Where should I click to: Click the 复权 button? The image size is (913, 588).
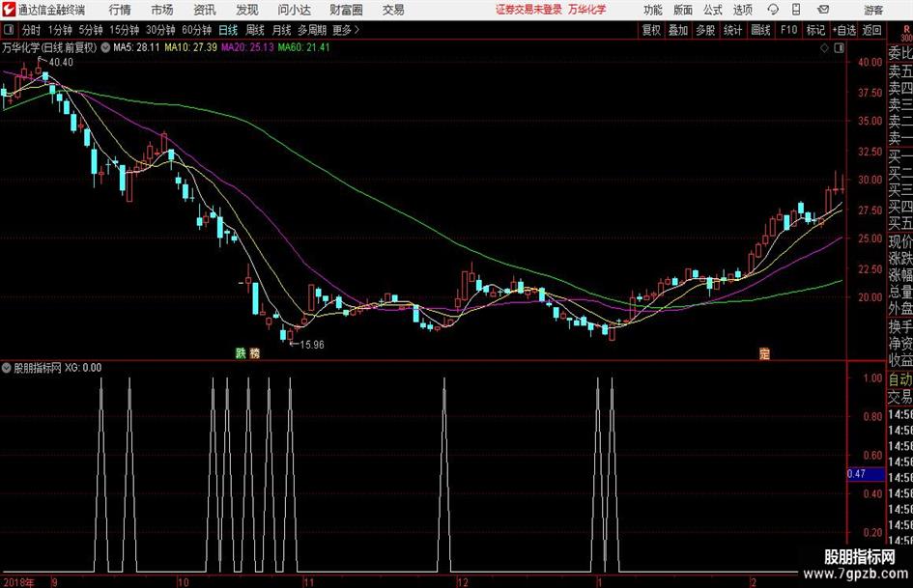pos(651,30)
